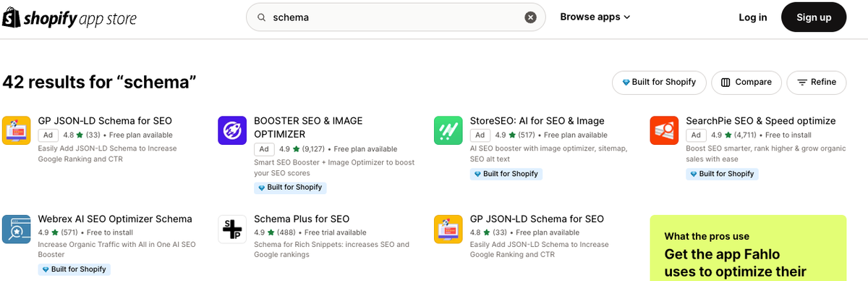This screenshot has width=868, height=281.
Task: Focus the search box containing "schema"
Action: point(396,17)
